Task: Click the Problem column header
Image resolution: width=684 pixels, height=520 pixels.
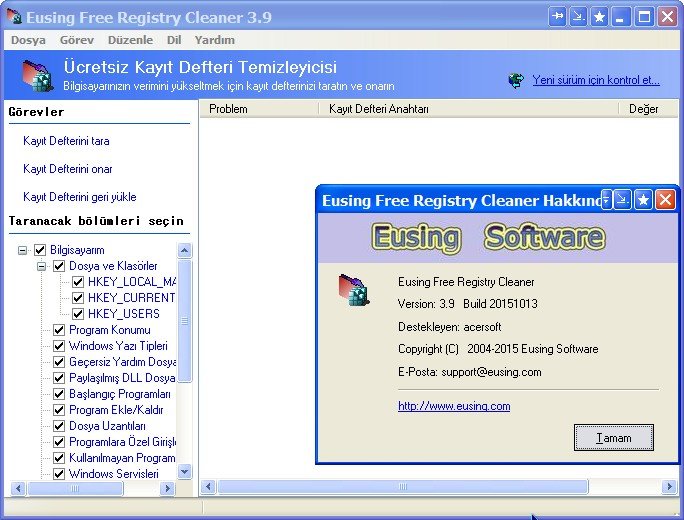Action: click(x=259, y=109)
